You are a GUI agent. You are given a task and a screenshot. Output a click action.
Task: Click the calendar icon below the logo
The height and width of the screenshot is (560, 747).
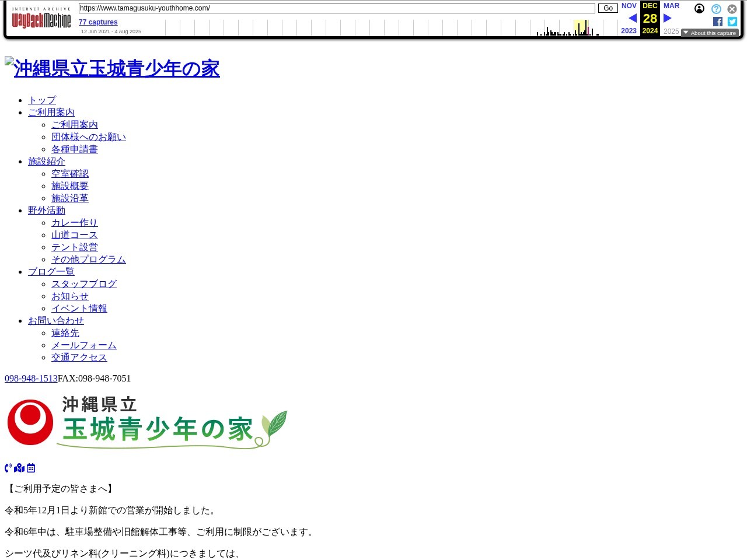[31, 468]
